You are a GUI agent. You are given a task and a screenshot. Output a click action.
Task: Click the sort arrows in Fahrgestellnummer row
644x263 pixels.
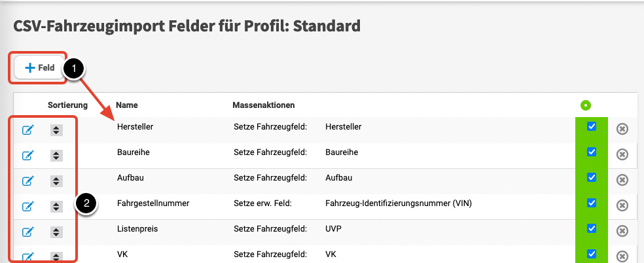click(56, 206)
